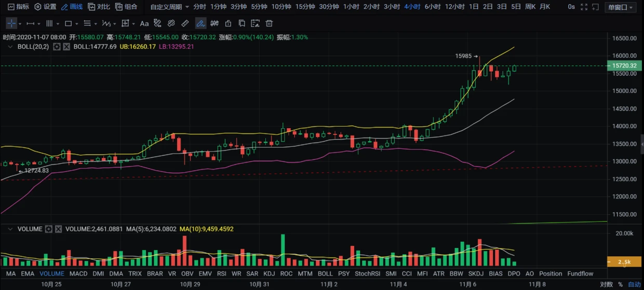Select the RSI sub-indicator
This screenshot has width=644, height=290.
[221, 273]
